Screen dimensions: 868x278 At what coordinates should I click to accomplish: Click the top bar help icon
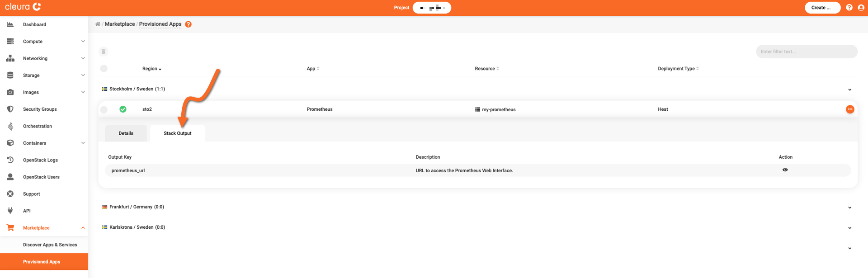(849, 8)
